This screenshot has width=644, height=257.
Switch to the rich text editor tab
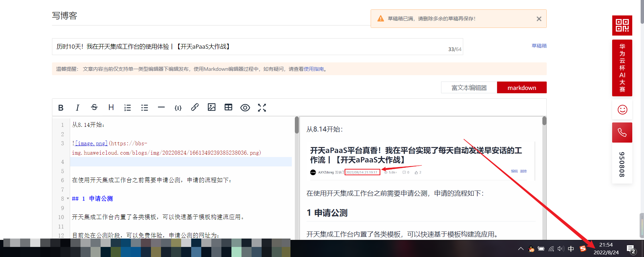pyautogui.click(x=469, y=88)
